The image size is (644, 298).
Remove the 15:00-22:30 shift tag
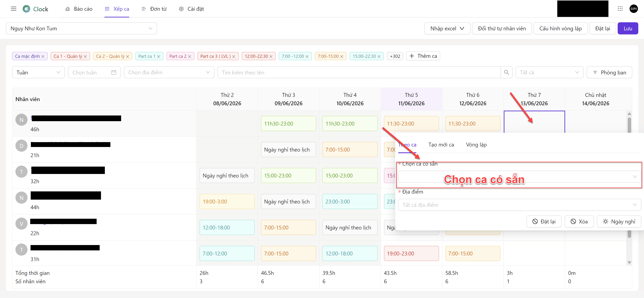[379, 56]
